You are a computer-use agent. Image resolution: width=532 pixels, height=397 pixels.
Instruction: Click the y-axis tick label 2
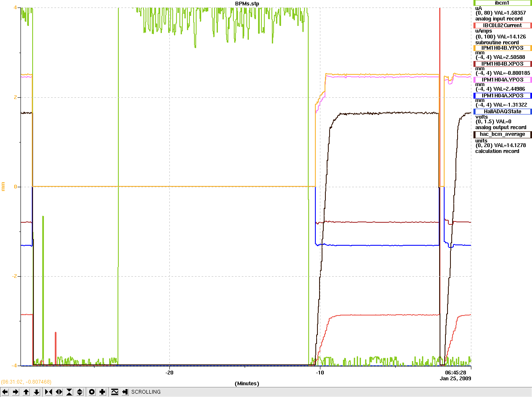[x=15, y=97]
